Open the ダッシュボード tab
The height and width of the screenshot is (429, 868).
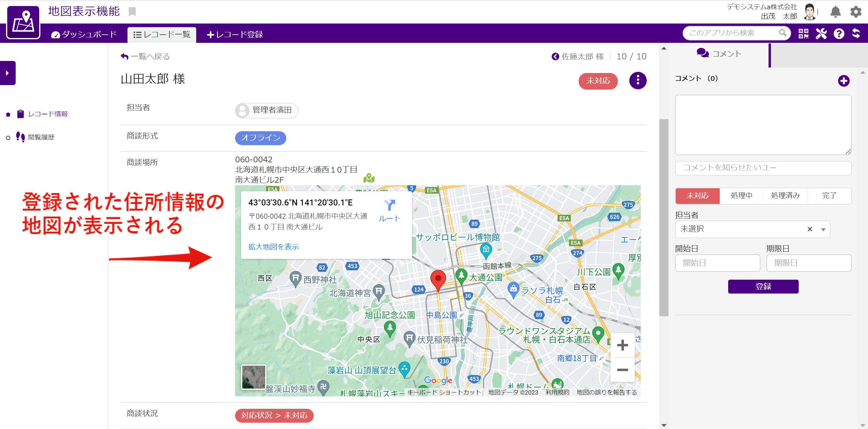[84, 34]
